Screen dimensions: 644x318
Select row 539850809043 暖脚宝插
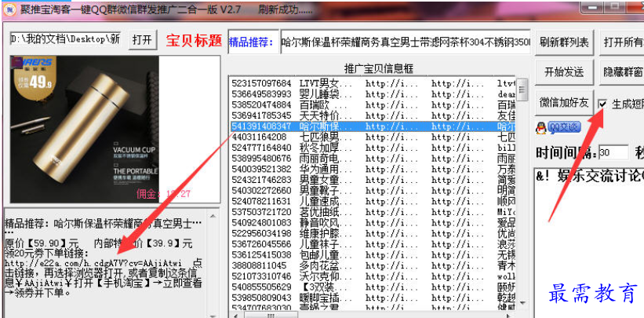[x=372, y=298]
